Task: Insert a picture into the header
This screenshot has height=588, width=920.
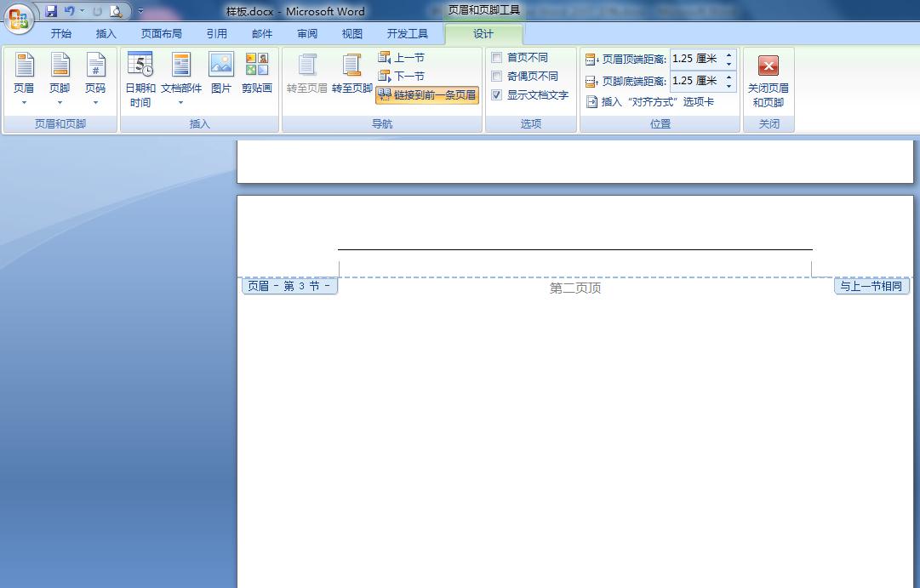Action: coord(221,77)
